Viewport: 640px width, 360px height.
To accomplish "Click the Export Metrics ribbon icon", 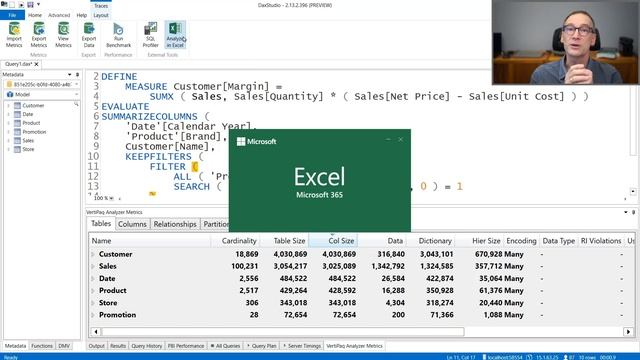I will point(39,35).
